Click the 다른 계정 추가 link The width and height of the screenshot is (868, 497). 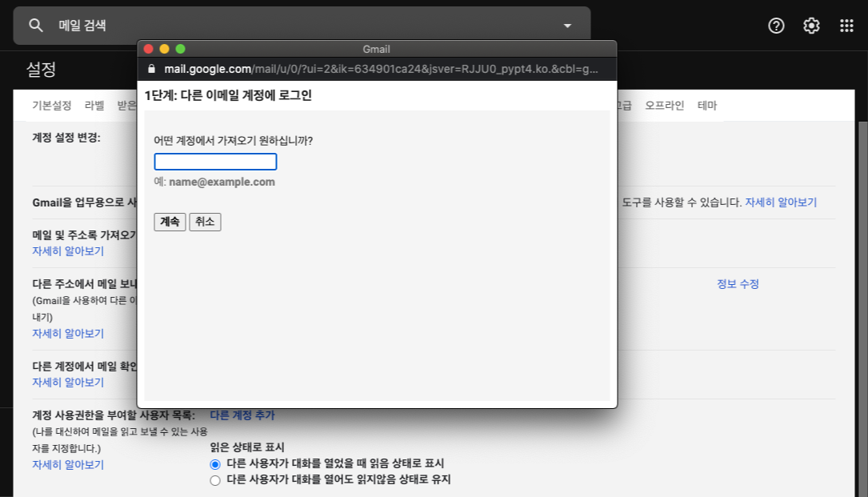[242, 415]
